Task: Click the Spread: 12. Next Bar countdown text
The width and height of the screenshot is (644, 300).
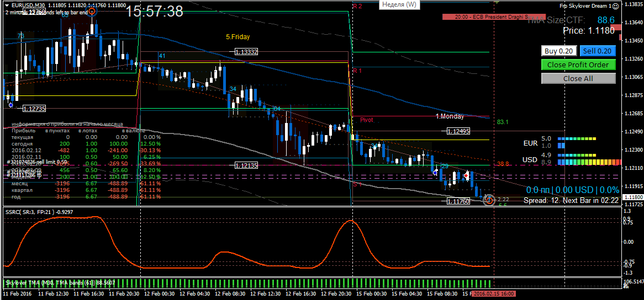Action: coord(571,200)
